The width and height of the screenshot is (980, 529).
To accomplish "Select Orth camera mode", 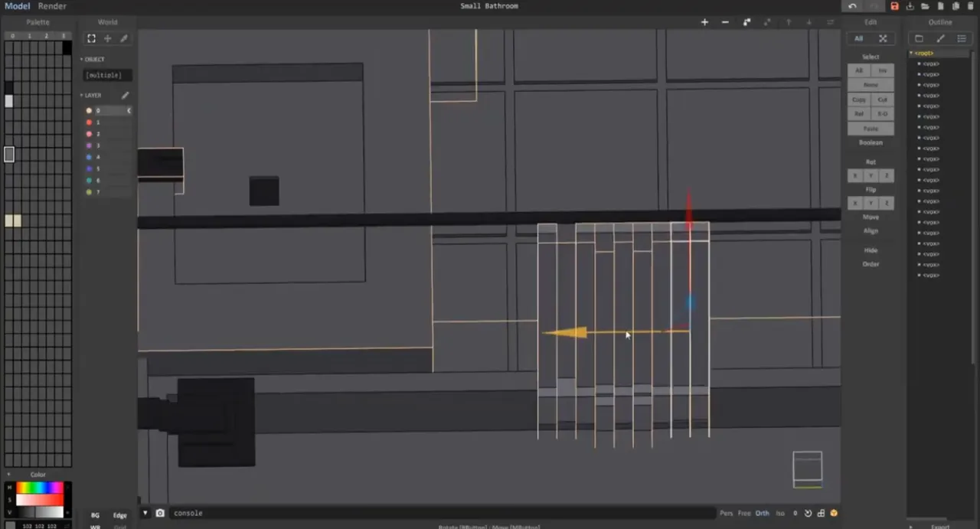I will (x=763, y=514).
